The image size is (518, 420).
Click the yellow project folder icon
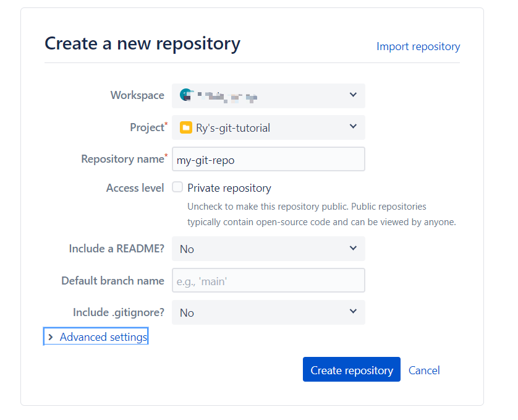(186, 127)
